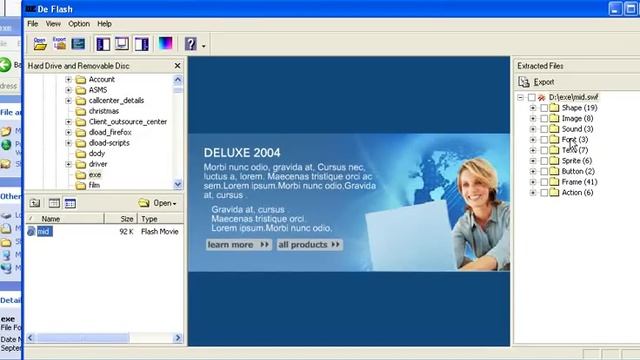Click the file list horizontal scrollbar thumb
640x360 pixels.
point(83,338)
